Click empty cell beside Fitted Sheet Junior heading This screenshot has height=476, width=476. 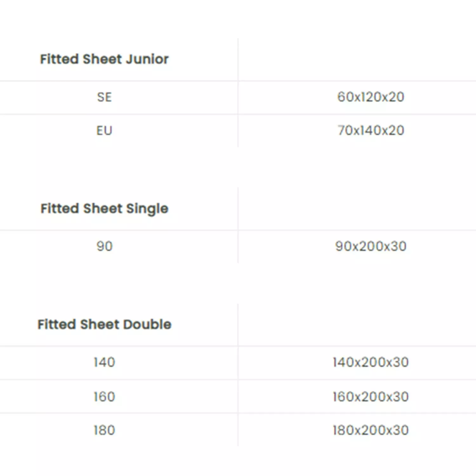click(x=357, y=59)
